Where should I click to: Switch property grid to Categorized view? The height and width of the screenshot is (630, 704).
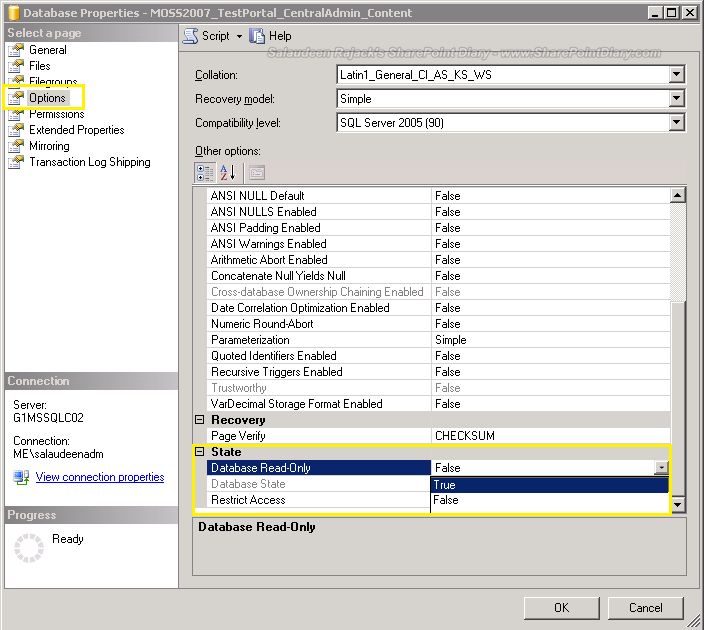tap(205, 173)
